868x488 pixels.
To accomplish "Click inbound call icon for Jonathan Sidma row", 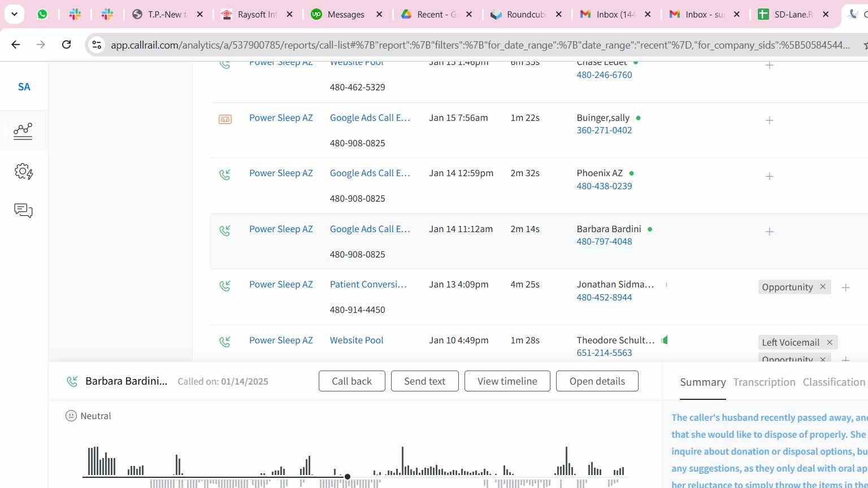I will 225,286.
